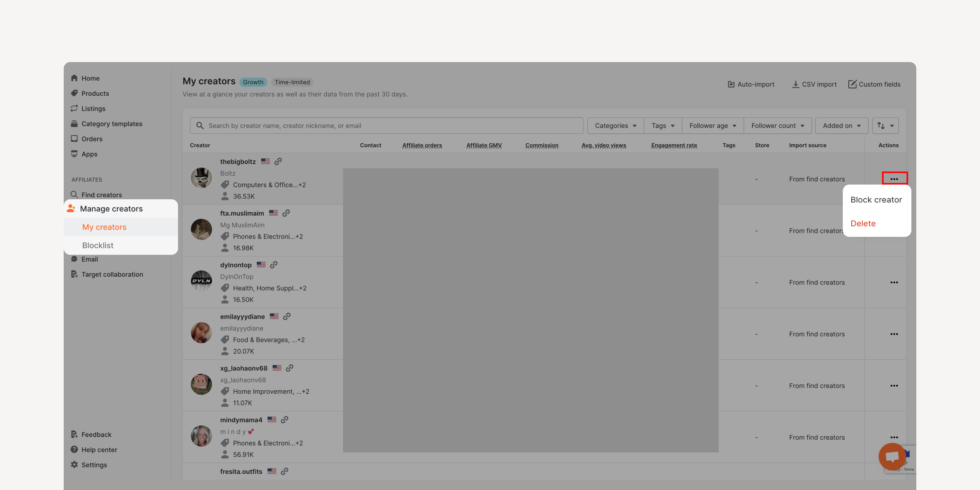This screenshot has width=980, height=490.
Task: Open Target collaboration page
Action: (112, 274)
